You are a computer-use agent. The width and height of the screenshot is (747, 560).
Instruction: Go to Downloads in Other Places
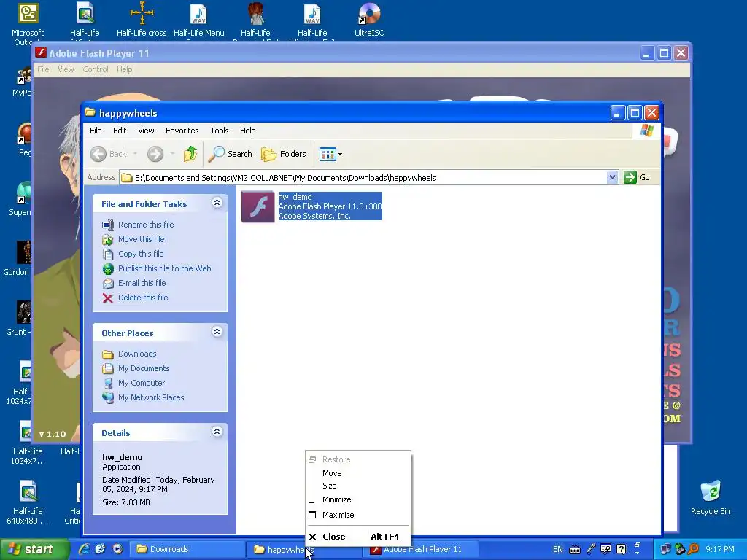coord(137,354)
